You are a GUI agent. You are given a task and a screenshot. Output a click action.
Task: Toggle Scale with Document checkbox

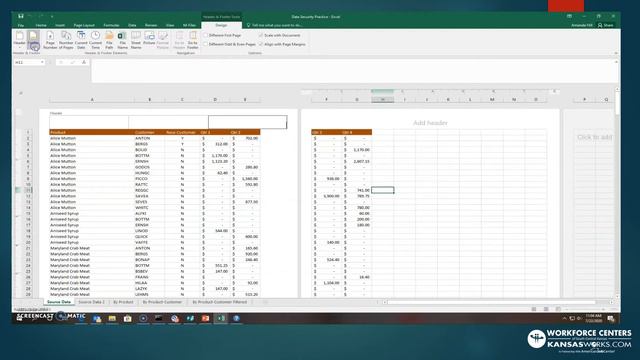[261, 36]
